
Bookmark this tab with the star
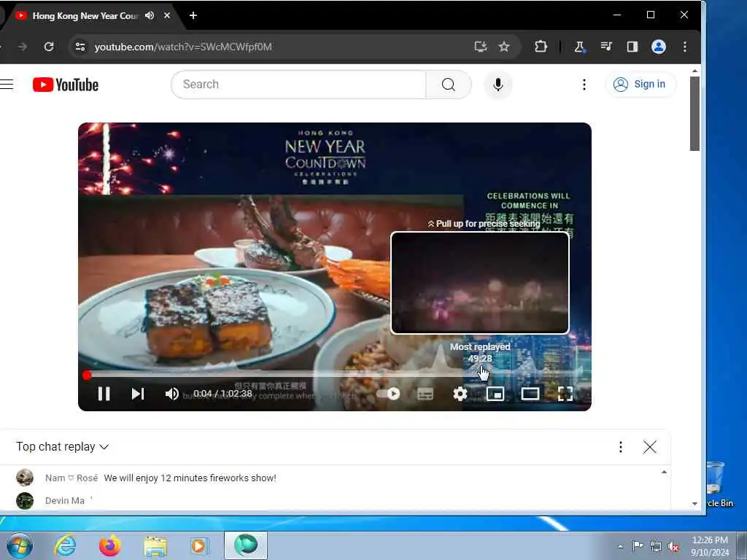[504, 47]
